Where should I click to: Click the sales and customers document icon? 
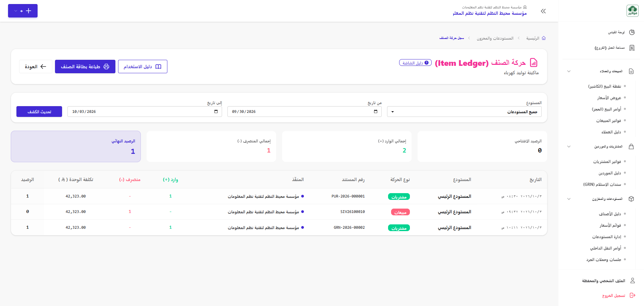click(631, 71)
